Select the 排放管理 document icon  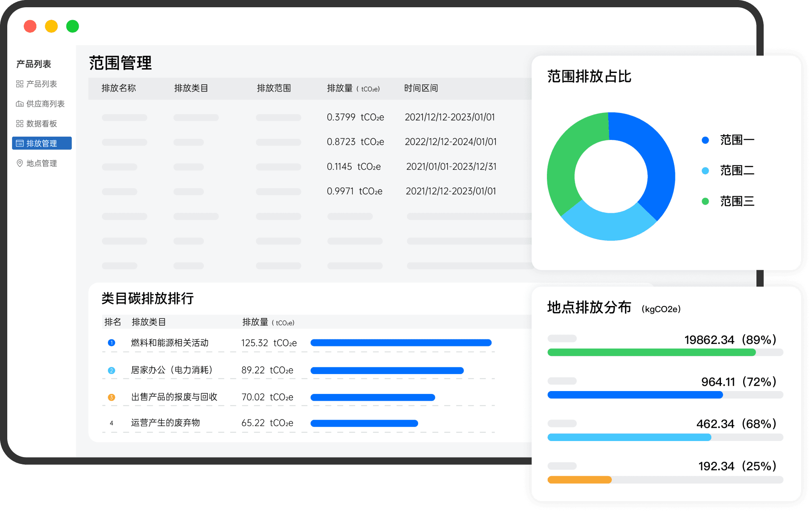[x=19, y=143]
